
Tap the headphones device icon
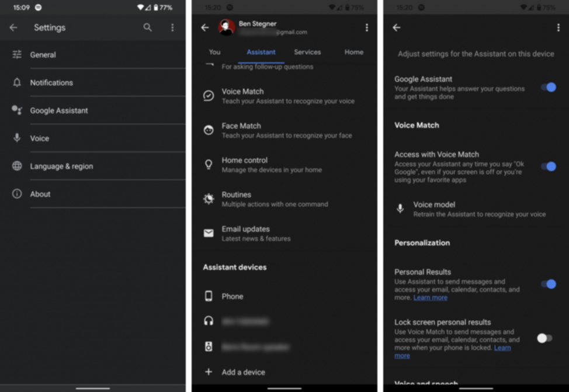point(209,321)
